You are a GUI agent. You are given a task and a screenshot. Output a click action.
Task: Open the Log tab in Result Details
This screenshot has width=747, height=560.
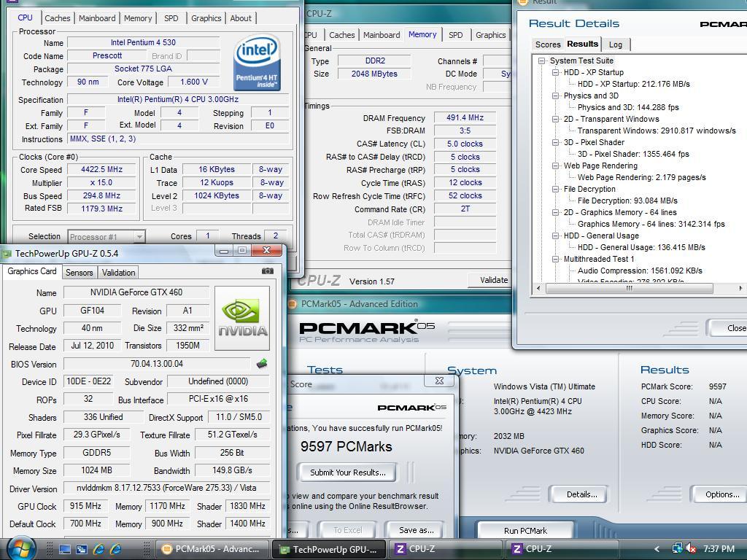[616, 44]
